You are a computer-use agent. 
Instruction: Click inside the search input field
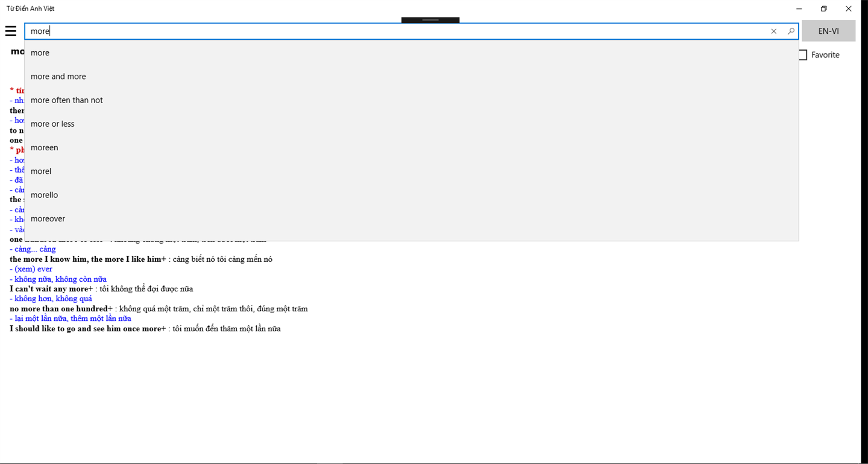coord(395,31)
